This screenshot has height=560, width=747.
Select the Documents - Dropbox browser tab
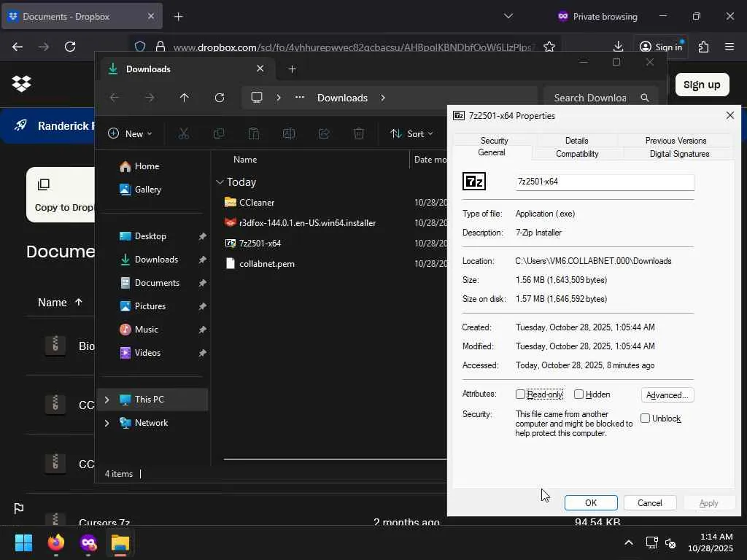(x=82, y=16)
